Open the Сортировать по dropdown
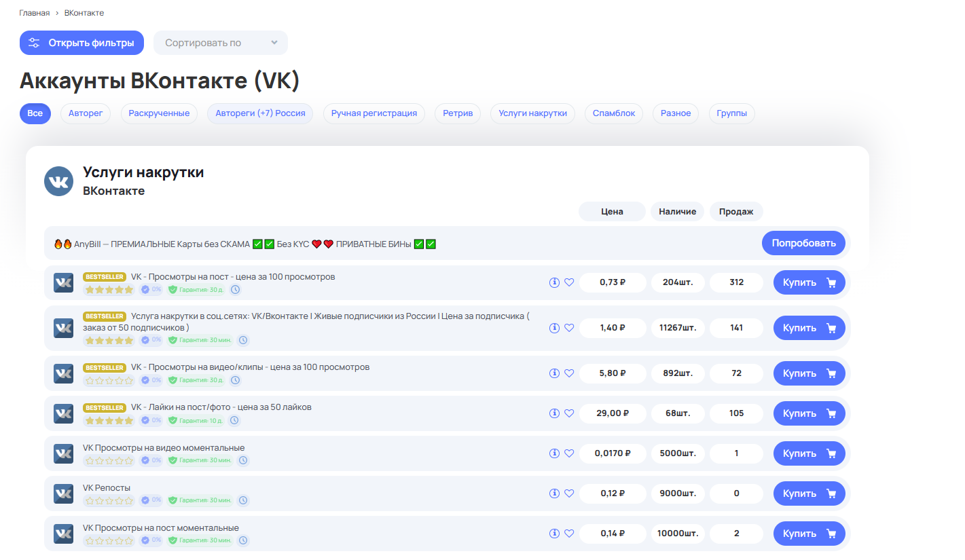 [x=221, y=43]
